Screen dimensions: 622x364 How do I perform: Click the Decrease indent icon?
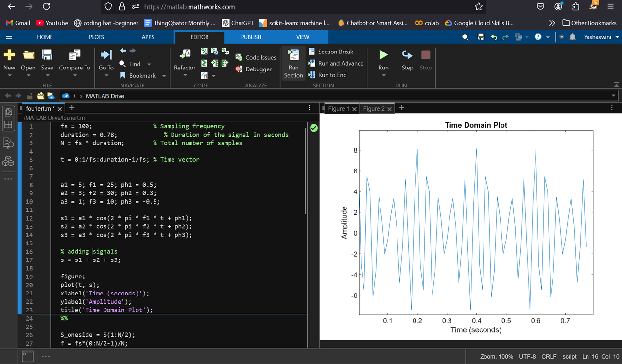225,63
